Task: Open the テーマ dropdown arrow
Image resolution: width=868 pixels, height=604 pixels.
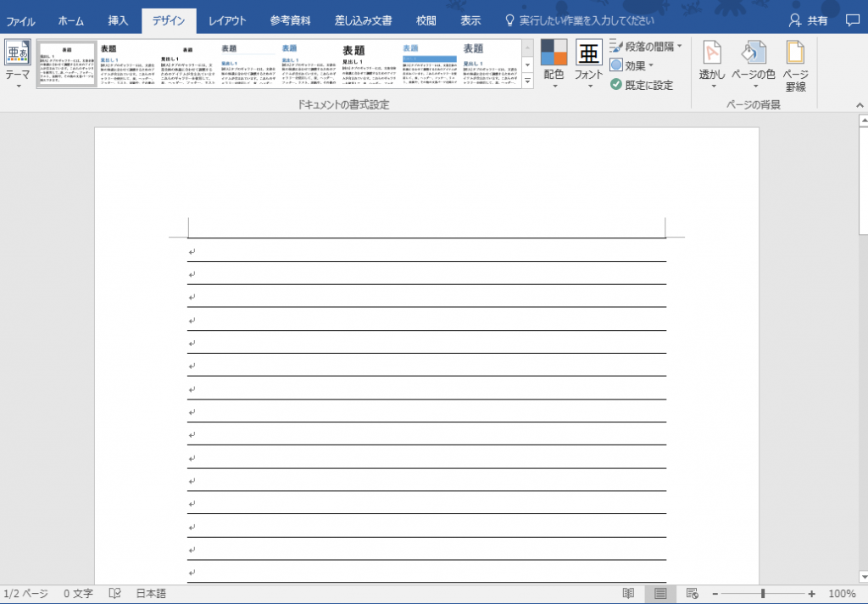Action: (19, 87)
